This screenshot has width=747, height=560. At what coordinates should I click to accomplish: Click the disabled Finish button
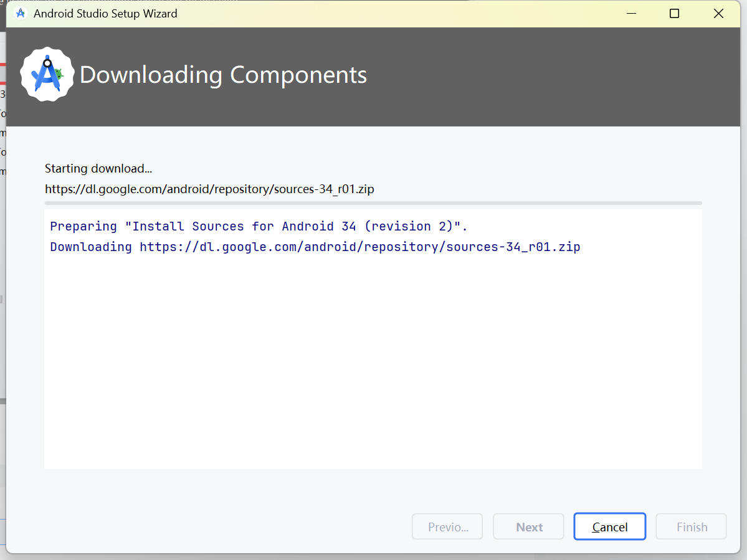[x=692, y=526]
